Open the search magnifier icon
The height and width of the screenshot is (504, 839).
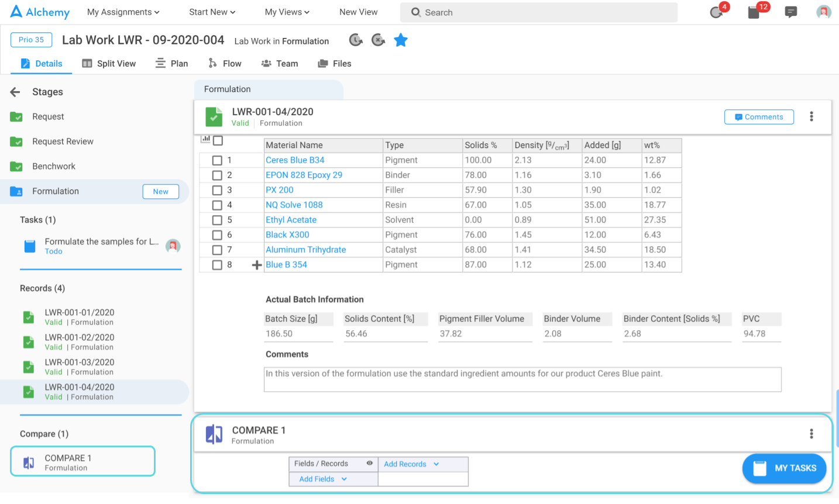pos(416,12)
